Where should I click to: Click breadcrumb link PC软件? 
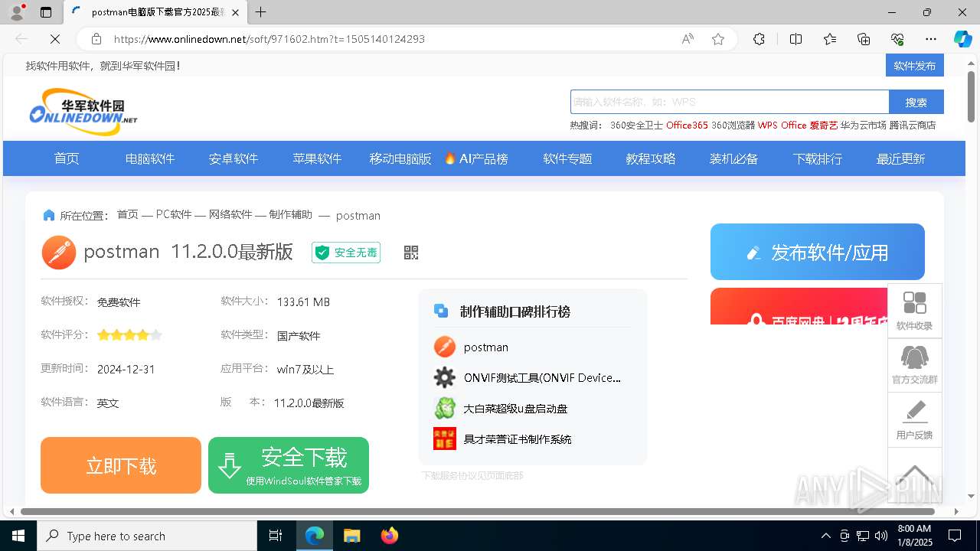[x=174, y=214]
